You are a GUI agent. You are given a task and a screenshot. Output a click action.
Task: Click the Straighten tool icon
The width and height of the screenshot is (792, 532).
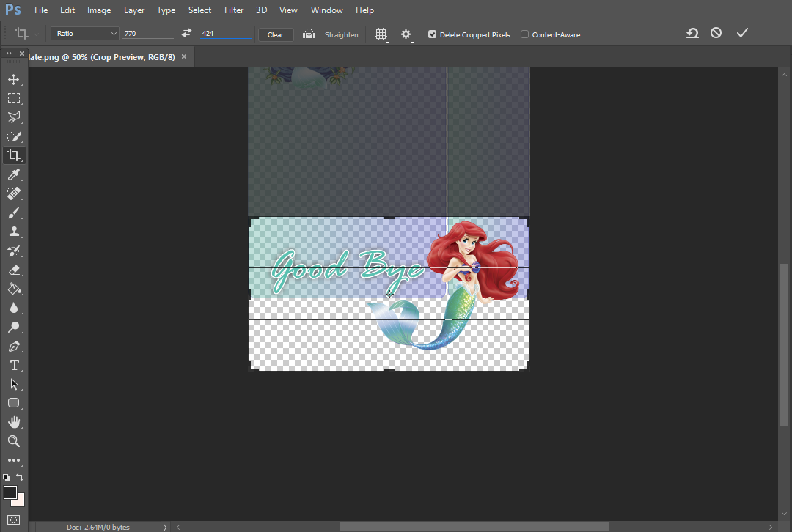[x=309, y=34]
